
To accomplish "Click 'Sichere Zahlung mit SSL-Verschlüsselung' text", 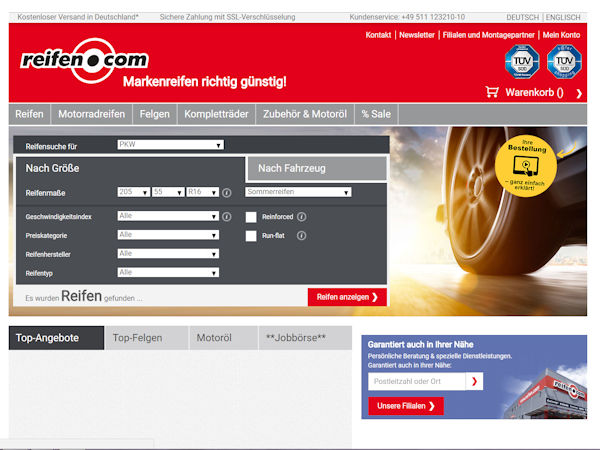I will 227,17.
